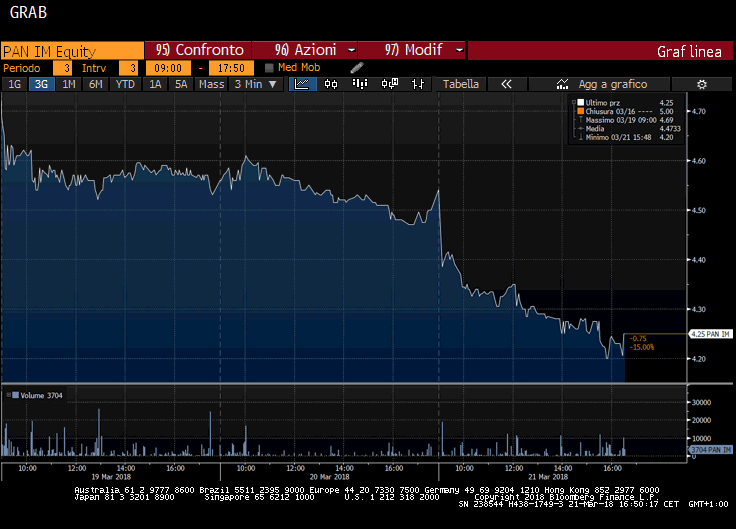Click the 19 Mar 2018 date label
The image size is (736, 529).
pos(111,477)
